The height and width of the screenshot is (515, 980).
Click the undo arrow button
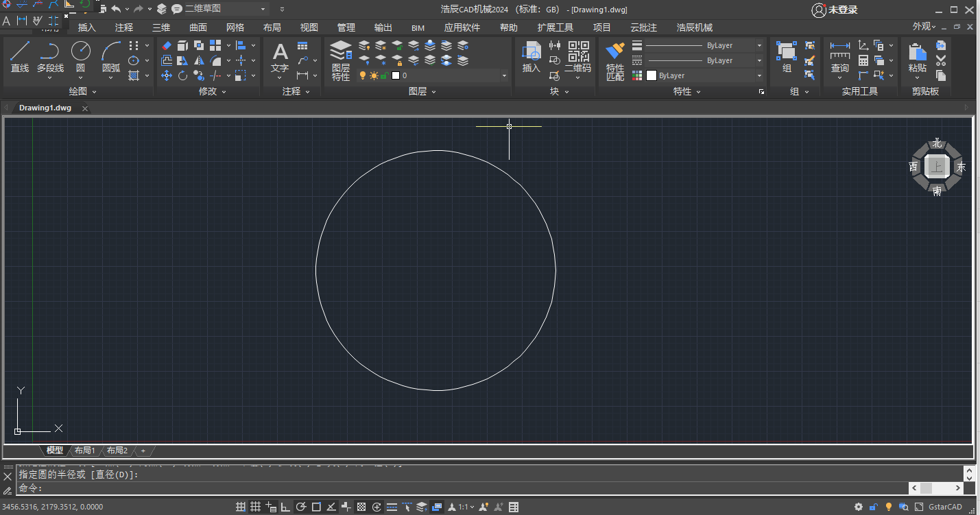pyautogui.click(x=115, y=9)
